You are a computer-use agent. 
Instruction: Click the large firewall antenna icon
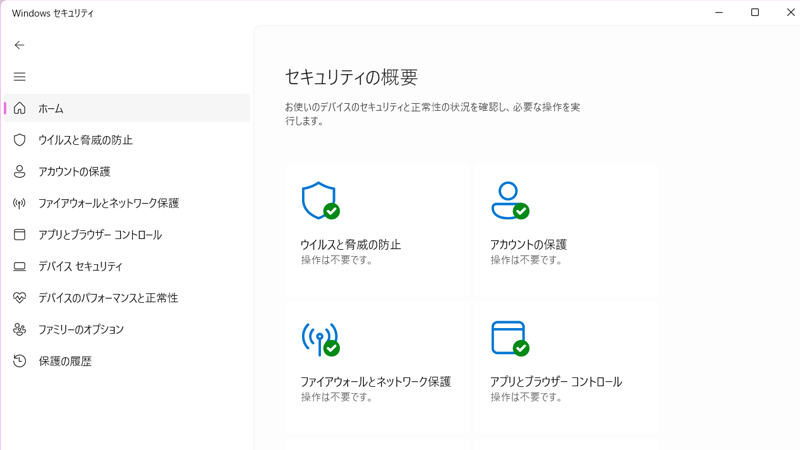pyautogui.click(x=320, y=339)
